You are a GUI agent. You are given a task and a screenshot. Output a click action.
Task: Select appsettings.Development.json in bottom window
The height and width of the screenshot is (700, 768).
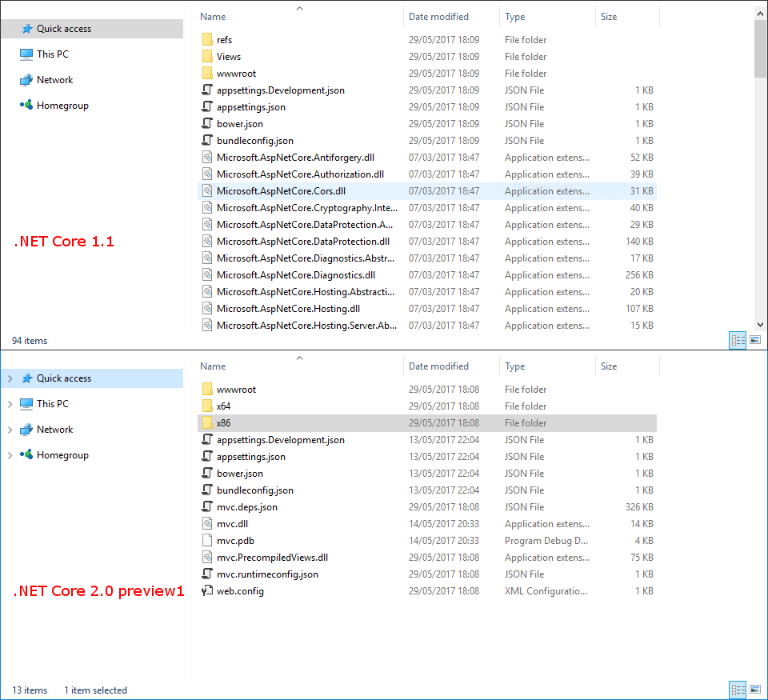tap(281, 440)
